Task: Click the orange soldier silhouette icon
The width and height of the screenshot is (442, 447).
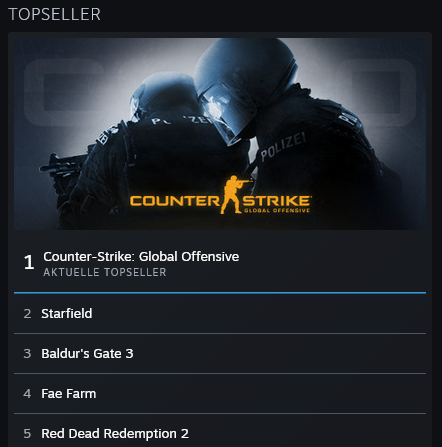Action: click(234, 195)
